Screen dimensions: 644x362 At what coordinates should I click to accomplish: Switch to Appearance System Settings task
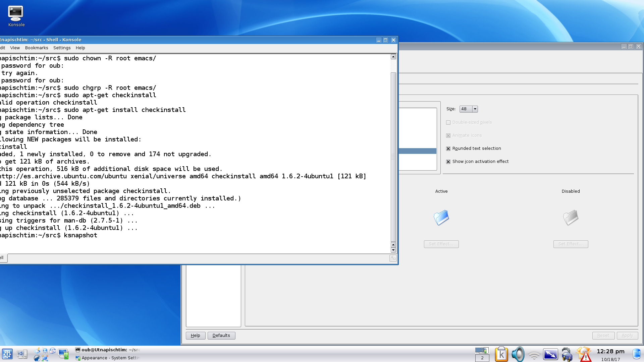(107, 358)
